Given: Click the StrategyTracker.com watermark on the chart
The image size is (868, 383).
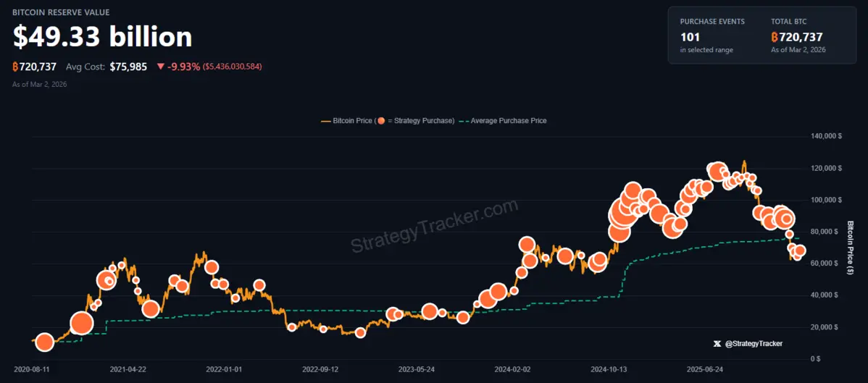Looking at the screenshot, I should pyautogui.click(x=435, y=226).
